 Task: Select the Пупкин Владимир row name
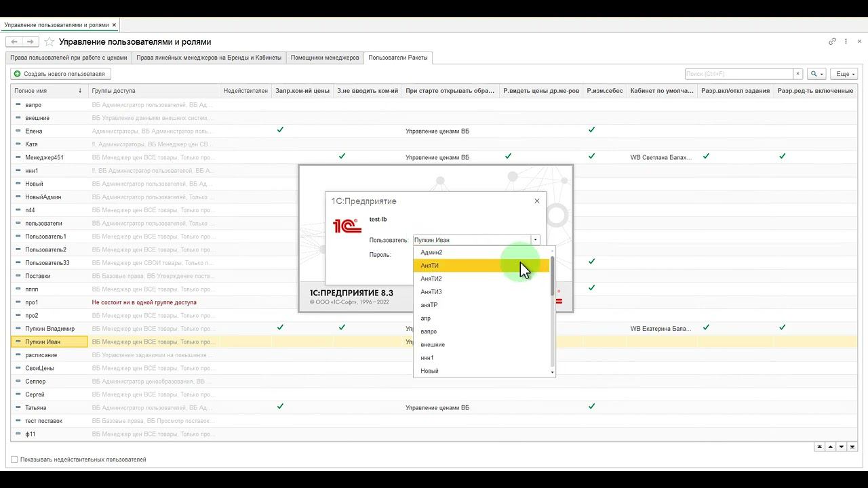[50, 329]
